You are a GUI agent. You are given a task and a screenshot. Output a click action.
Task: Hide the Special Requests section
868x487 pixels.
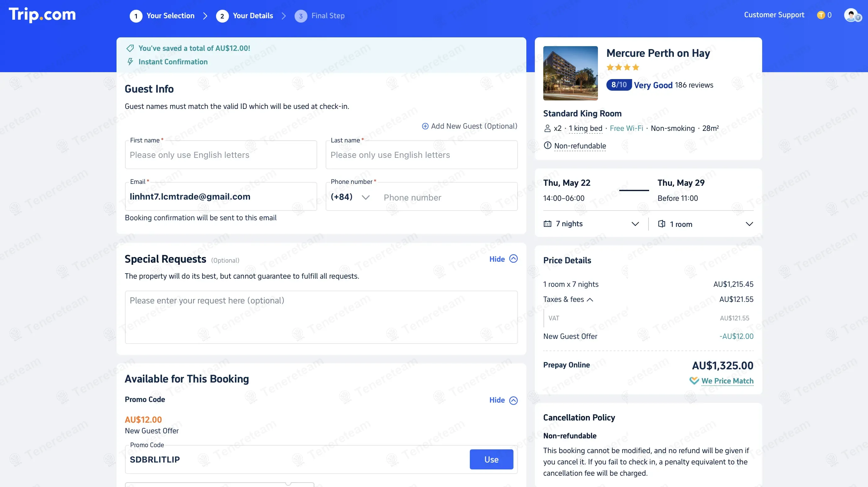pos(503,259)
